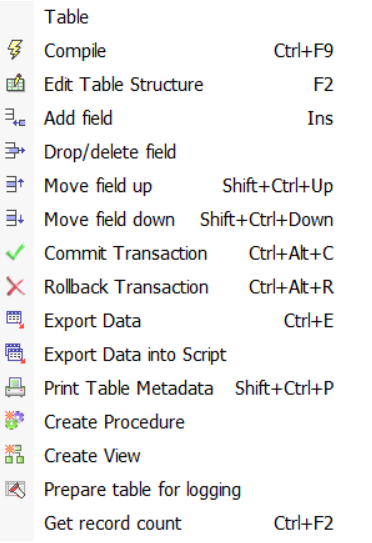This screenshot has width=372, height=543.
Task: Click the Table menu header
Action: [x=67, y=17]
